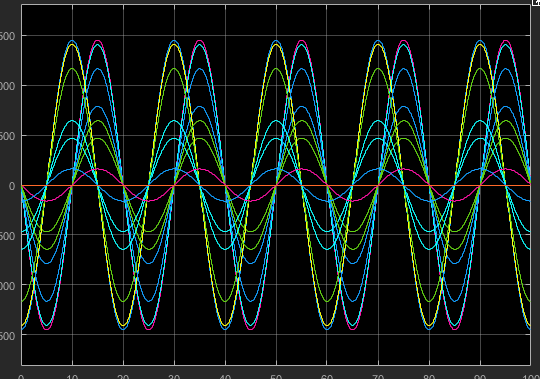
Task: Select the blue curve peak just below cyan near 75
Action: coord(404,69)
